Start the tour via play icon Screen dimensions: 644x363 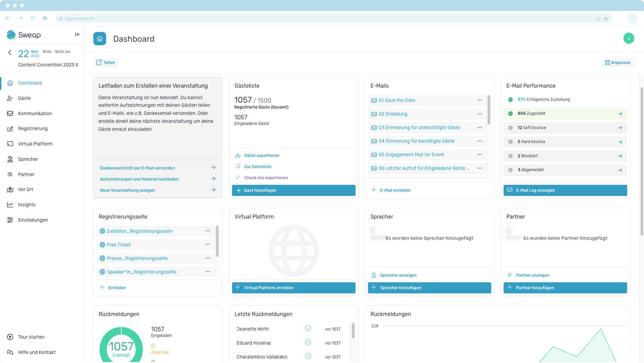pos(10,337)
